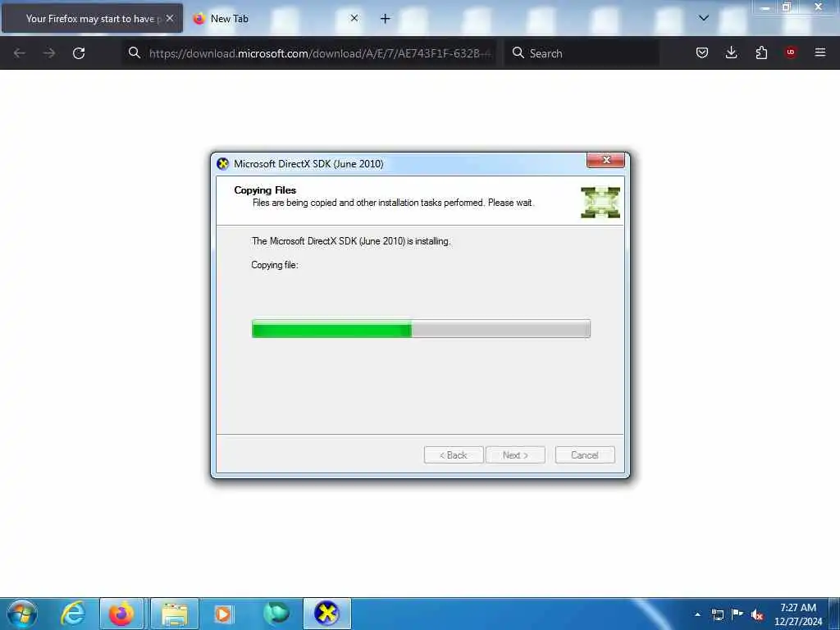Click the muted volume tray icon
The image size is (840, 630).
pyautogui.click(x=757, y=614)
